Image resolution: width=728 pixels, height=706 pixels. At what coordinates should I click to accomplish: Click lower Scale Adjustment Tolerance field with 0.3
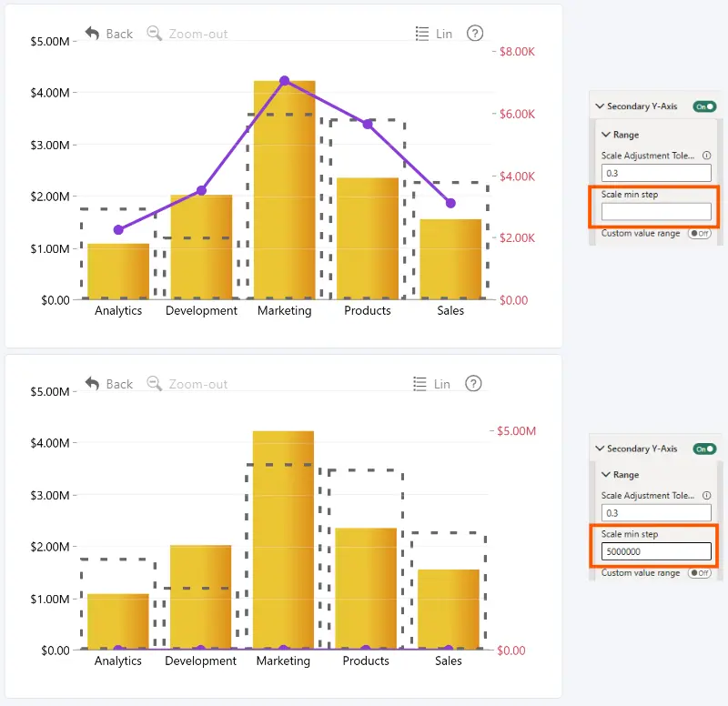pos(656,513)
